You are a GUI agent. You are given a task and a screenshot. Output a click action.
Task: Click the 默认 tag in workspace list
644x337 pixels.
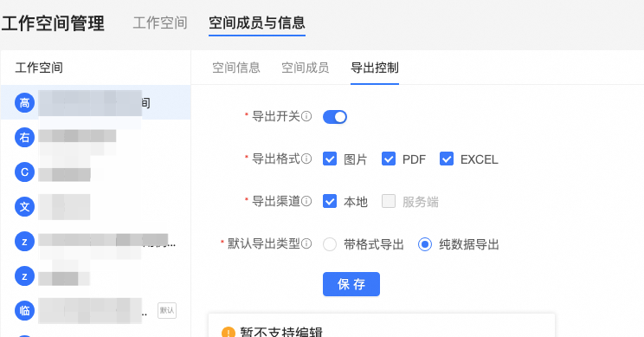(167, 310)
